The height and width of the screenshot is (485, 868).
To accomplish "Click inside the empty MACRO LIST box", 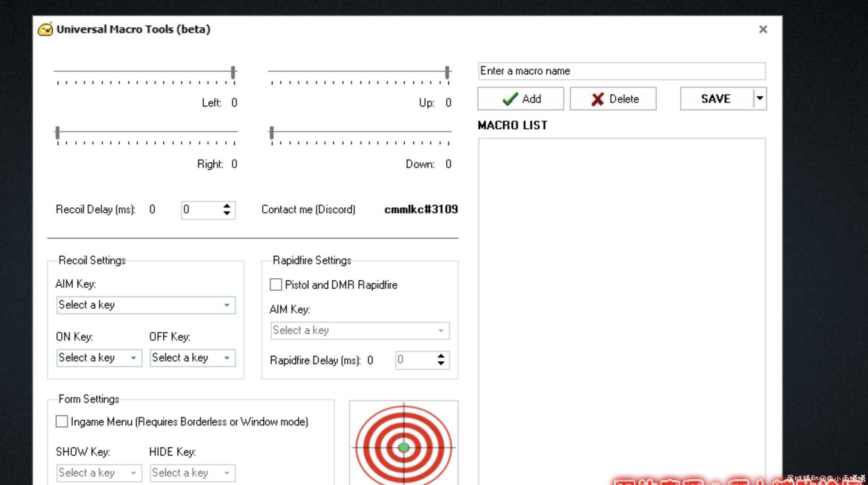I will 622,307.
